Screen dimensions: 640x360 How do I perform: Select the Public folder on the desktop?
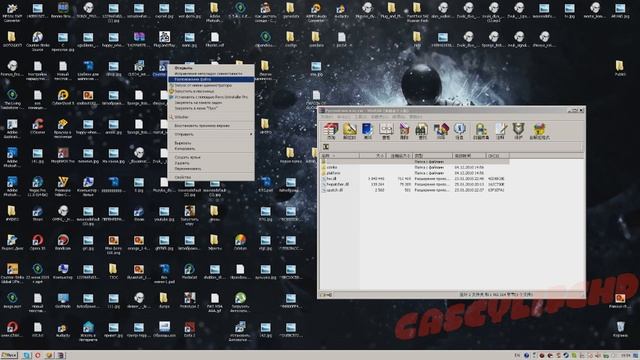[x=620, y=68]
